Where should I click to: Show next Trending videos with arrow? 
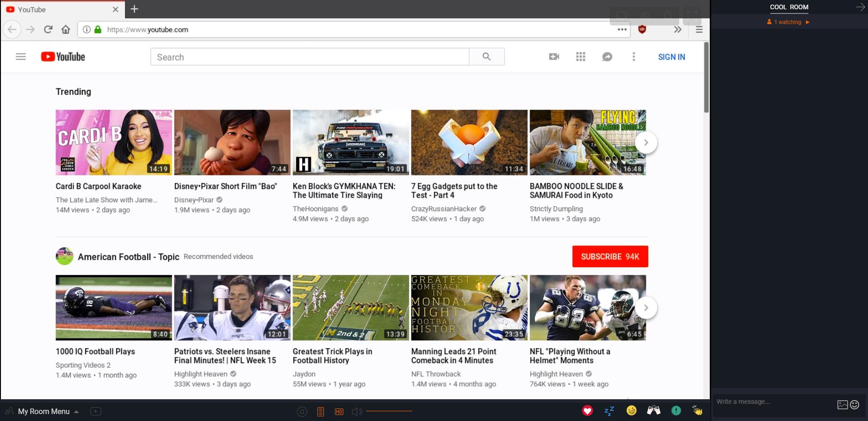coord(646,143)
